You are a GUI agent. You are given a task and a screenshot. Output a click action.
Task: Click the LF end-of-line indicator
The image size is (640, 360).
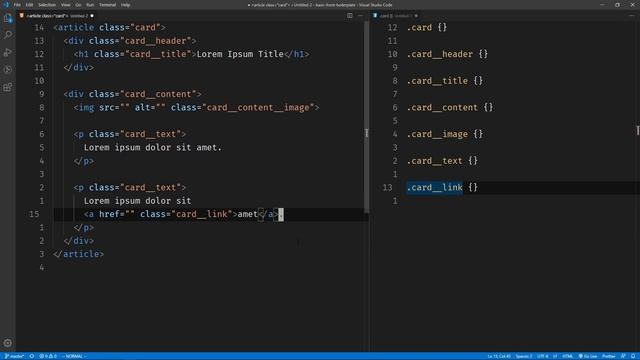[555, 356]
